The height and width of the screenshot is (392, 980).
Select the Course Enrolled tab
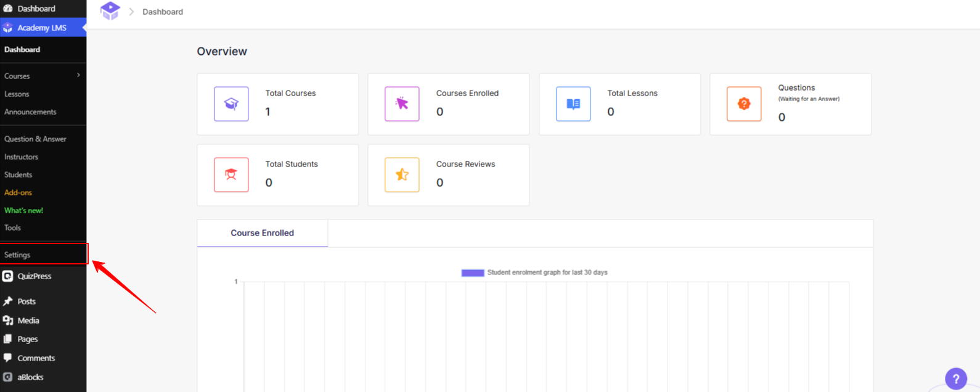[263, 233]
